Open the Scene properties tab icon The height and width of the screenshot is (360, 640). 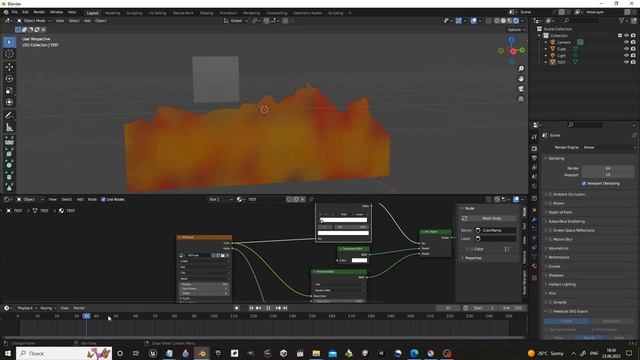pyautogui.click(x=534, y=177)
